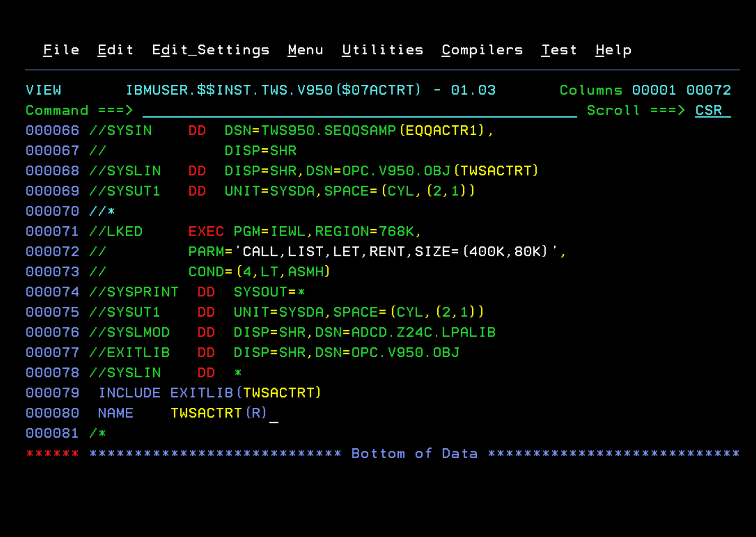Place cursor on EXEC keyword in LKED step

point(206,232)
